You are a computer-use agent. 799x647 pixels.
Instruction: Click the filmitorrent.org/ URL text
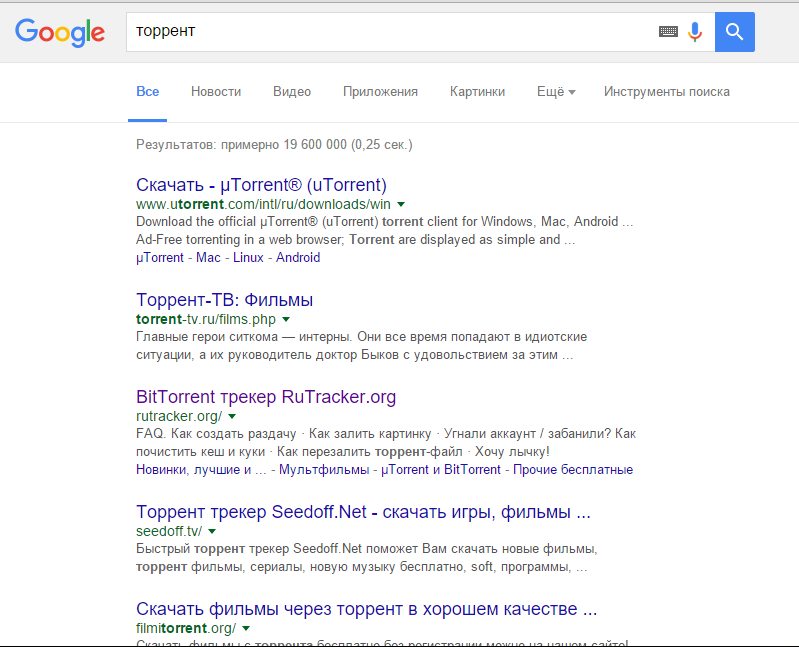pos(186,628)
